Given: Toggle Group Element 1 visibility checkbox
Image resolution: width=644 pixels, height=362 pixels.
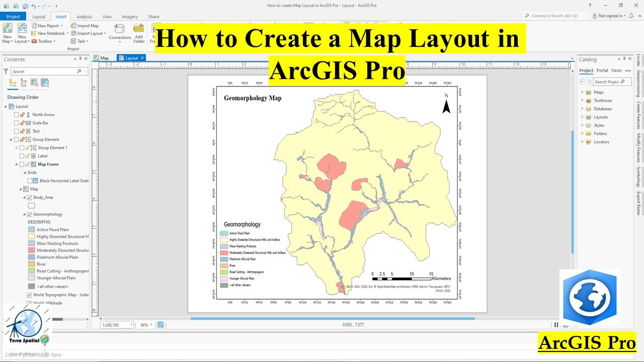Looking at the screenshot, I should point(22,148).
